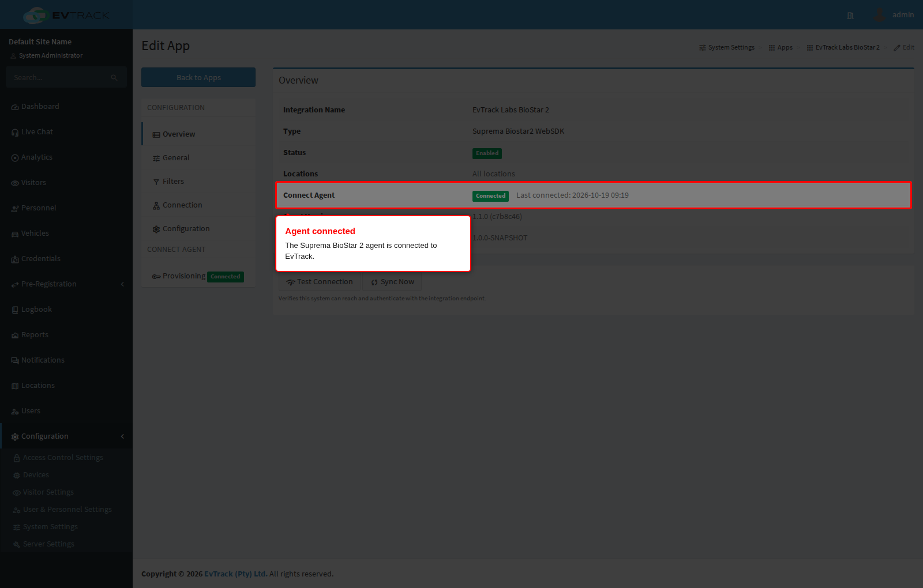Click the Live Chat headset icon
The height and width of the screenshot is (588, 923).
click(x=15, y=133)
